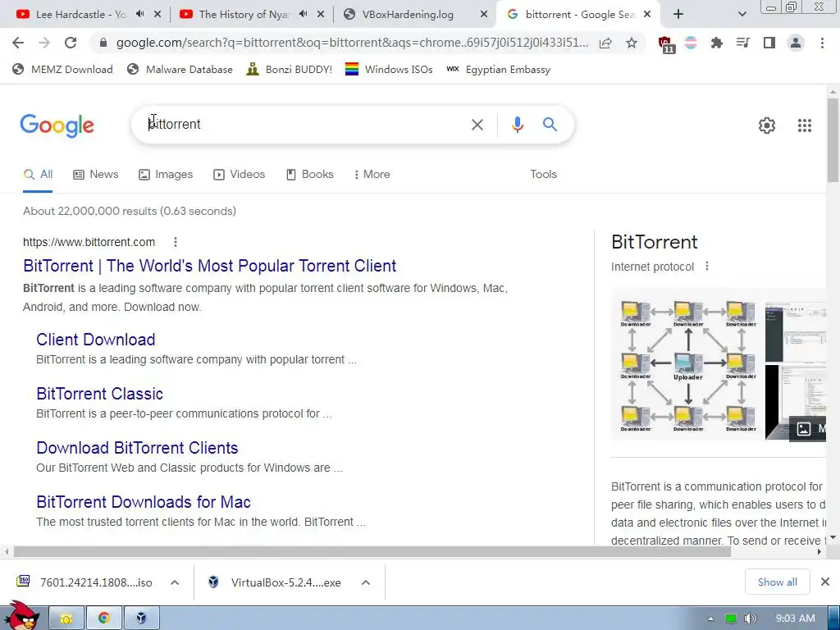Click the horizontal page scrollbar

tap(372, 552)
